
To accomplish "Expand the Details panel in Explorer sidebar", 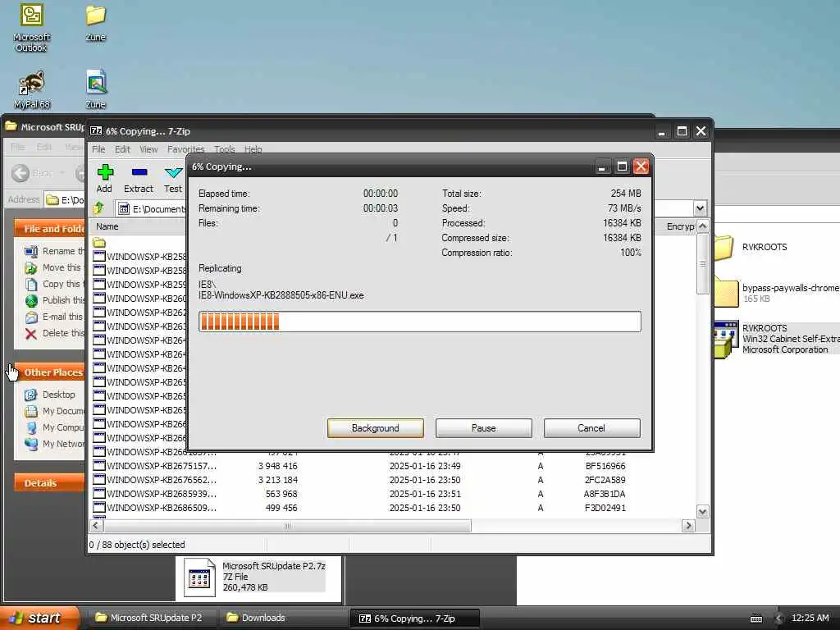I will pyautogui.click(x=49, y=483).
